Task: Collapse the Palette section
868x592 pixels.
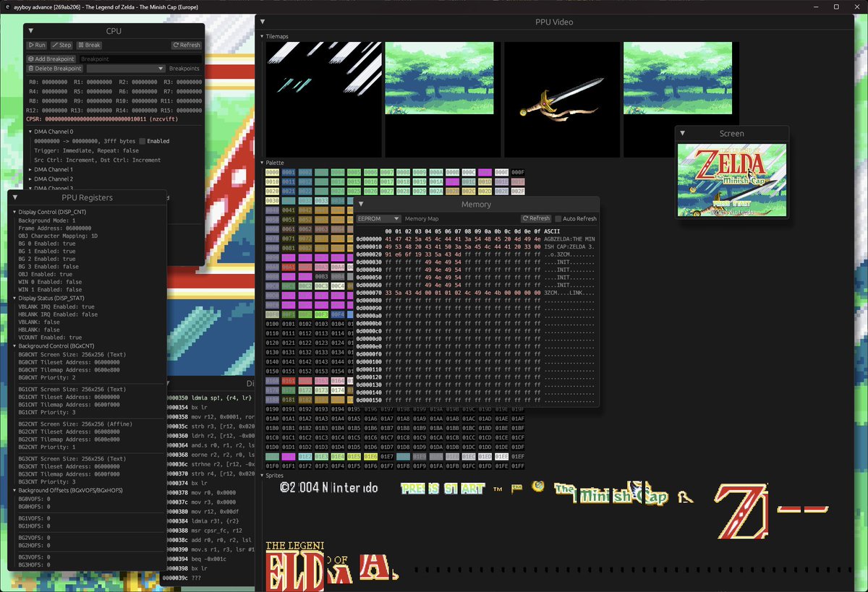Action: click(262, 163)
